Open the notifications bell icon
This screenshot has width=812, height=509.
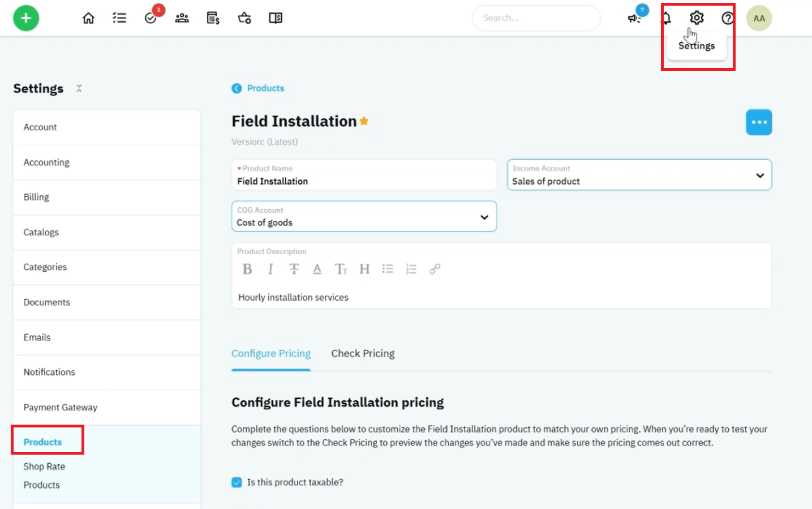click(x=667, y=18)
